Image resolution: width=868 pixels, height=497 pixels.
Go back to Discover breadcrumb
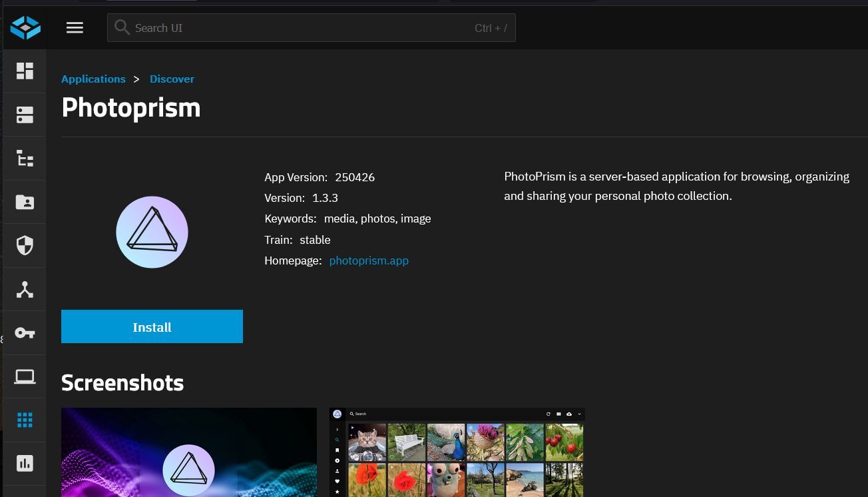(x=172, y=79)
